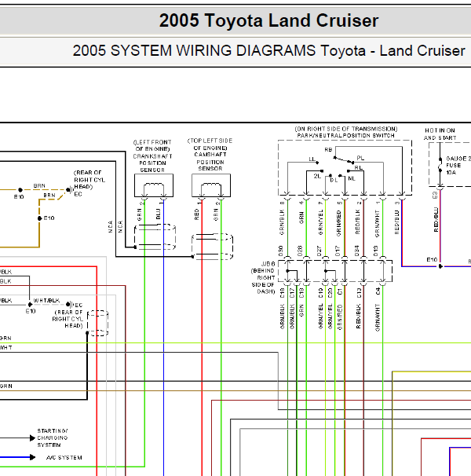Click the D27 connector label
This screenshot has width=471, height=476.
[x=319, y=251]
